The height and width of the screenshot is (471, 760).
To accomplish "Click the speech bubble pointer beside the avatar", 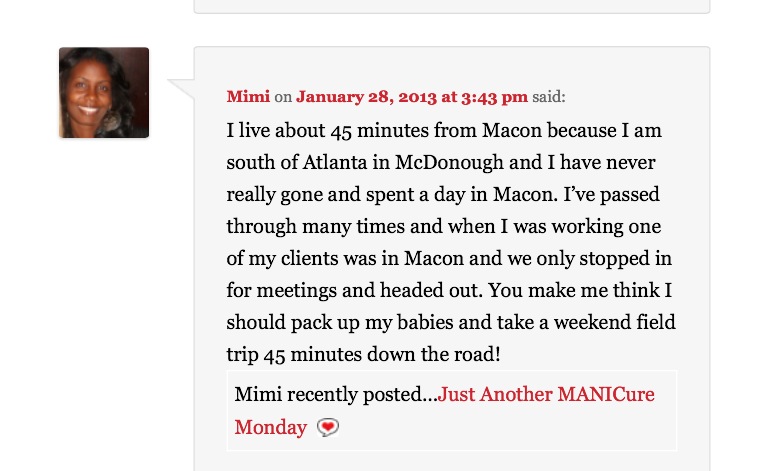I will pyautogui.click(x=181, y=89).
